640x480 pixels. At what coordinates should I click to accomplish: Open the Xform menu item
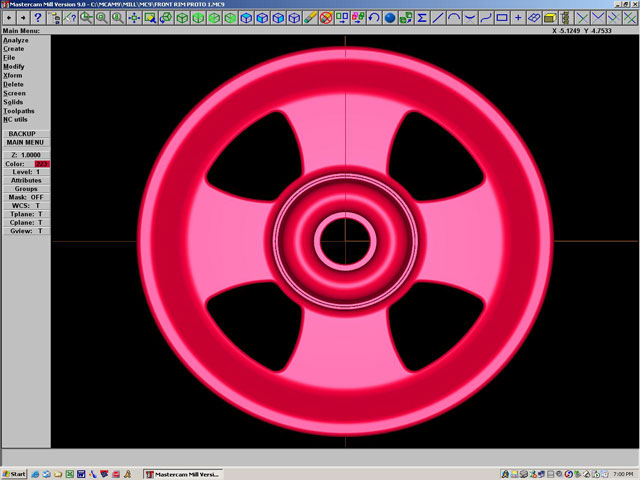point(13,75)
